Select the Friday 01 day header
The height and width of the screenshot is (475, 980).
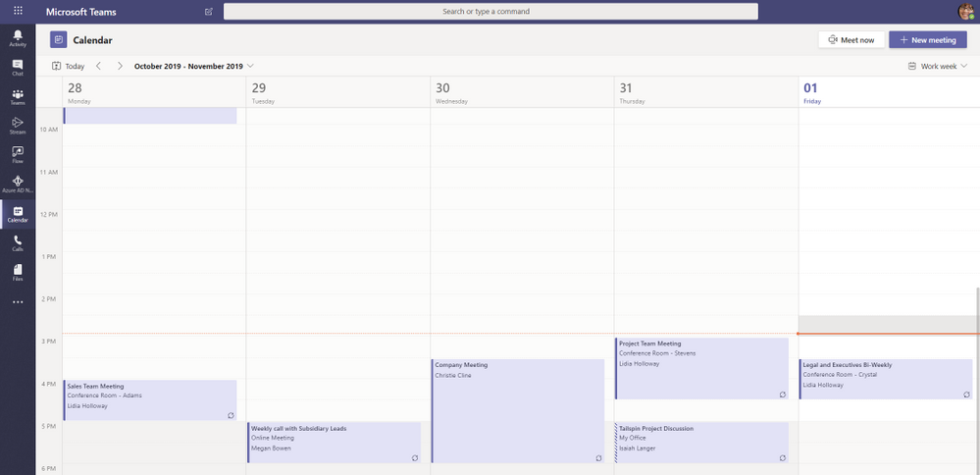[x=889, y=92]
